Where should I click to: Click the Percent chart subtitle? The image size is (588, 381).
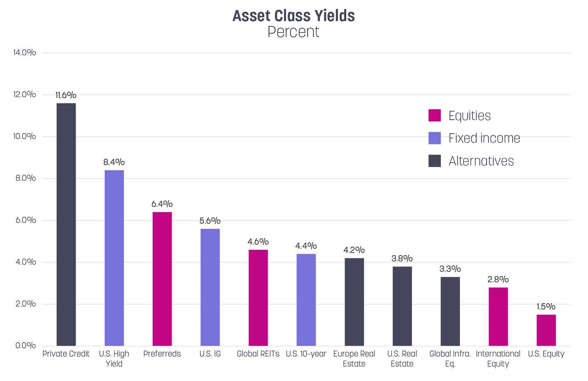point(294,32)
